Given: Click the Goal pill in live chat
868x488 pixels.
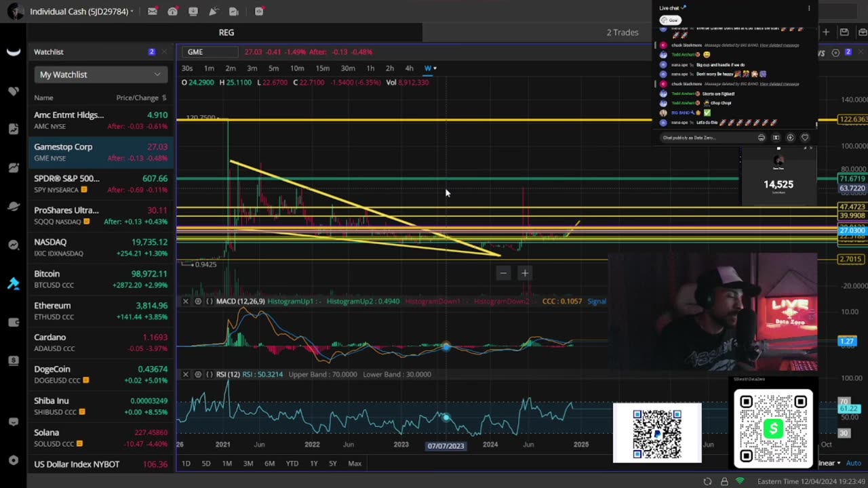Looking at the screenshot, I should point(671,20).
